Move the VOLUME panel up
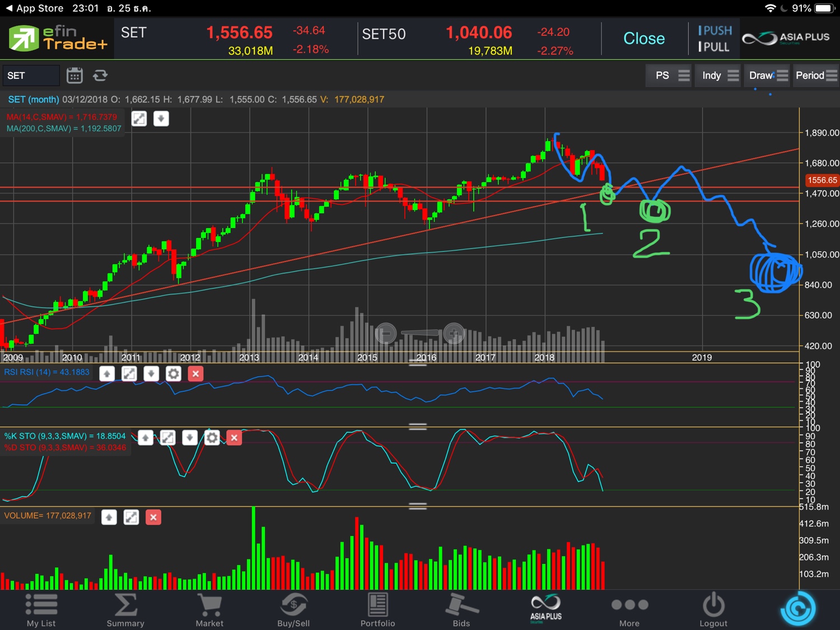Viewport: 840px width, 630px height. pyautogui.click(x=109, y=517)
